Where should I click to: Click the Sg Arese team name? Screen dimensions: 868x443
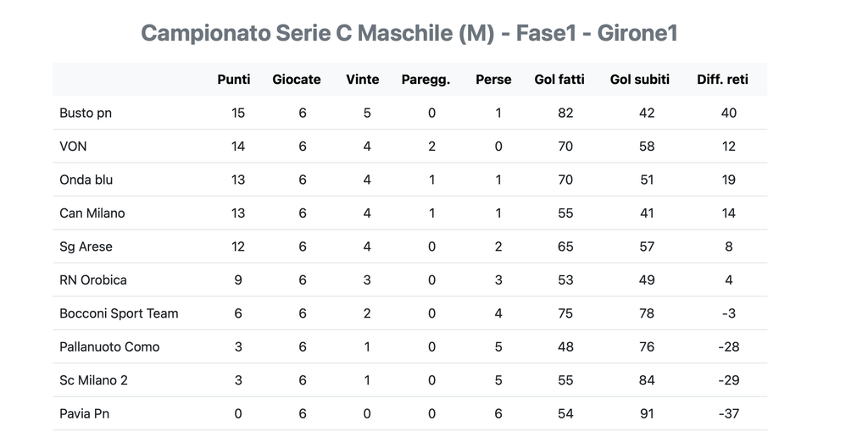click(x=86, y=246)
